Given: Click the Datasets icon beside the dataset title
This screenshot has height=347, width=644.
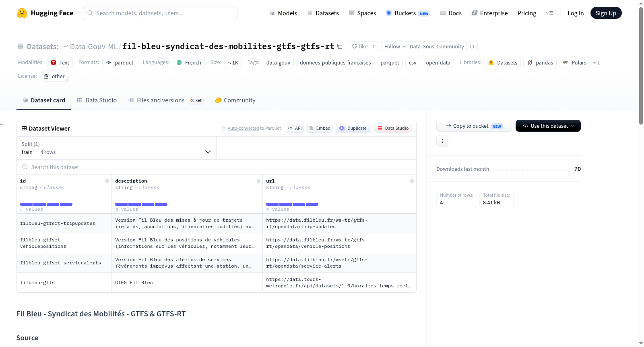Looking at the screenshot, I should (21, 46).
